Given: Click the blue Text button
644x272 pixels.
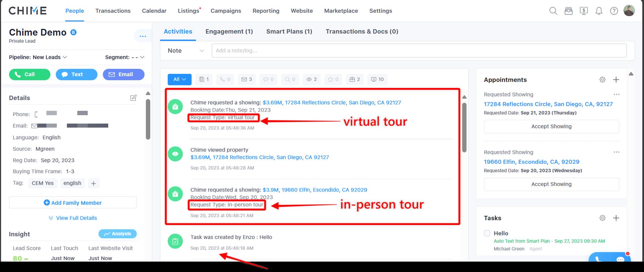Looking at the screenshot, I should pyautogui.click(x=77, y=75).
